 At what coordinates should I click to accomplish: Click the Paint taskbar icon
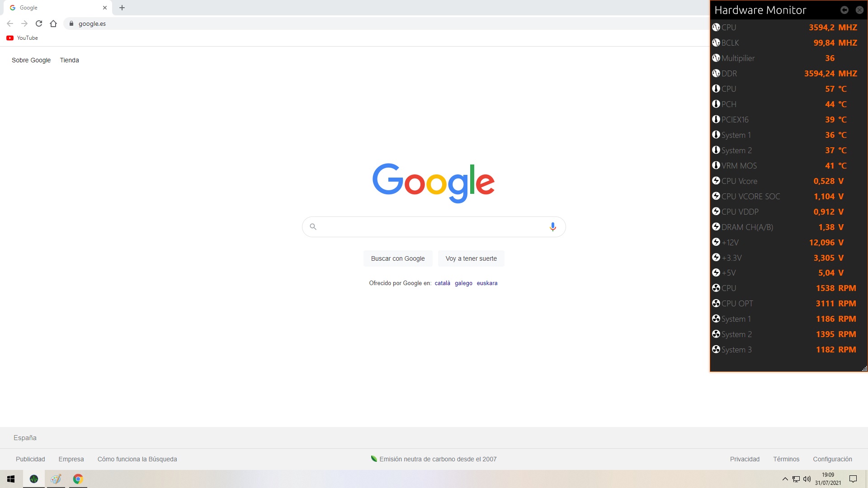click(56, 479)
